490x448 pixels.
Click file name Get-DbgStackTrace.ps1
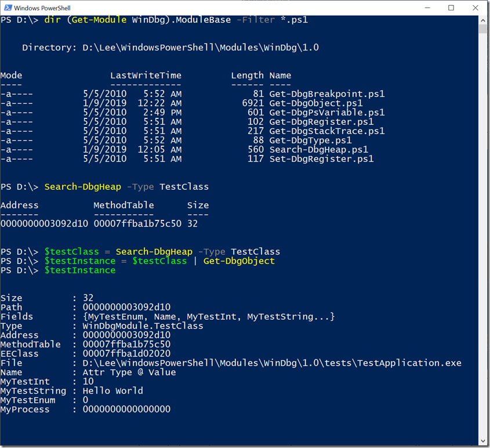[x=327, y=131]
